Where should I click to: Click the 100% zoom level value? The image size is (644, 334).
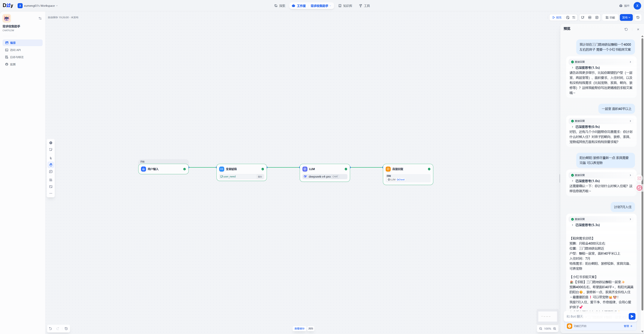point(548,329)
